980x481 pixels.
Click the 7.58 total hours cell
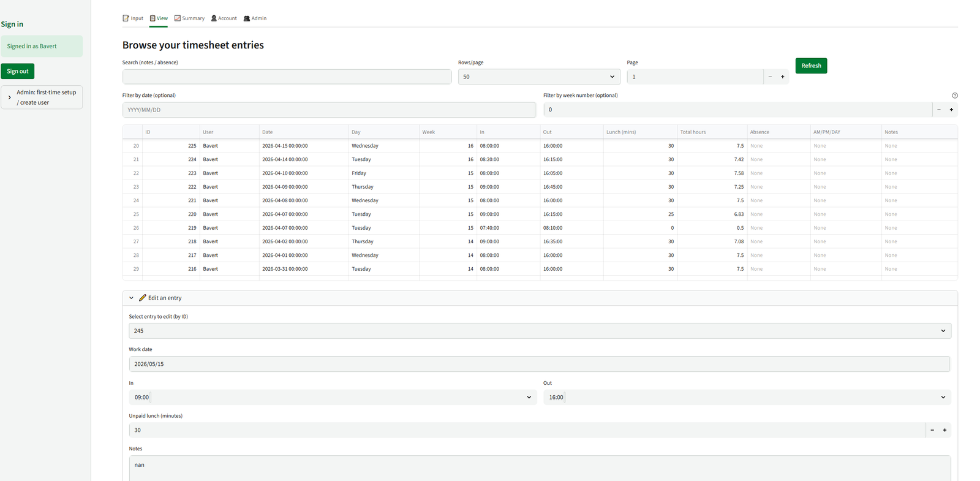click(712, 173)
